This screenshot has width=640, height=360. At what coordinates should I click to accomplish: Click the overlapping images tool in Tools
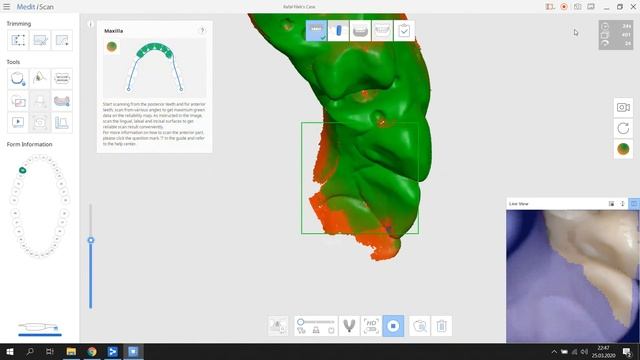(18, 100)
